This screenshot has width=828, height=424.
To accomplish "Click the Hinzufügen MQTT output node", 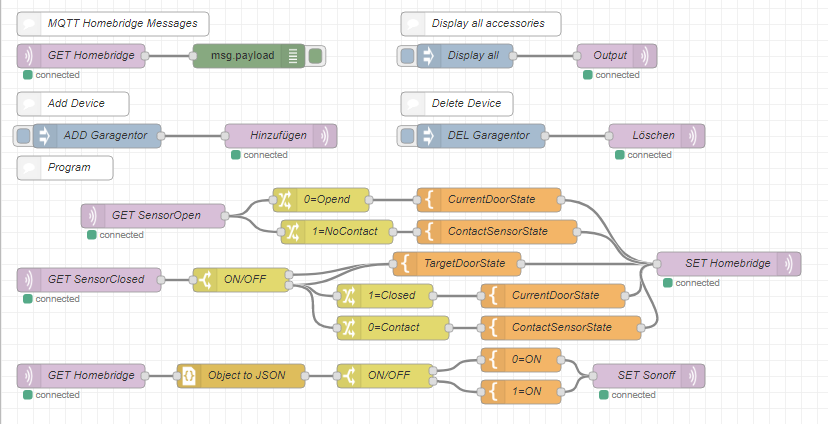I will coord(279,135).
